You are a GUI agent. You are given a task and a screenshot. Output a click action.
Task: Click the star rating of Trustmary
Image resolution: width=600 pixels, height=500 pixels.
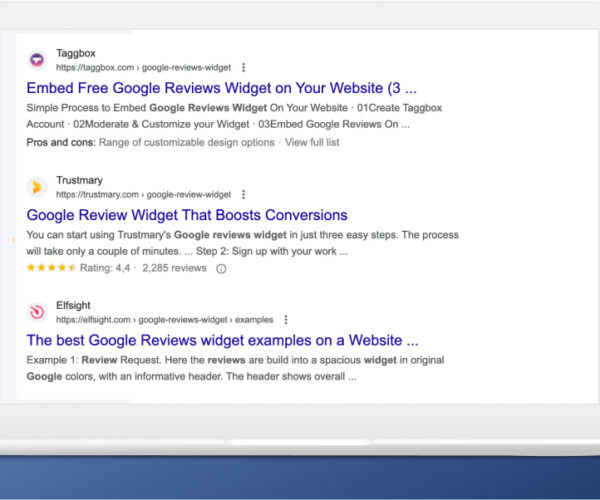click(51, 268)
